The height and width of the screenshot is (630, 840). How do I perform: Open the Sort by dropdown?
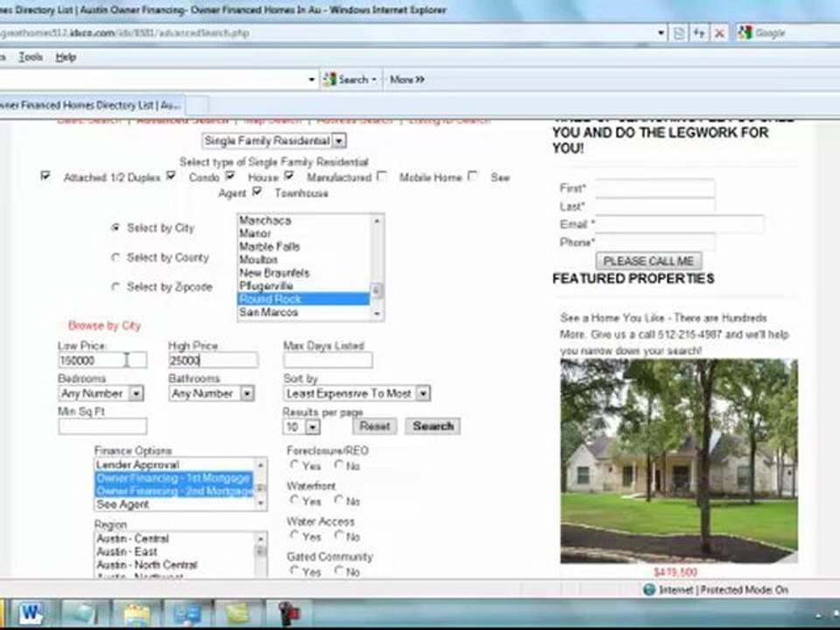(x=357, y=394)
